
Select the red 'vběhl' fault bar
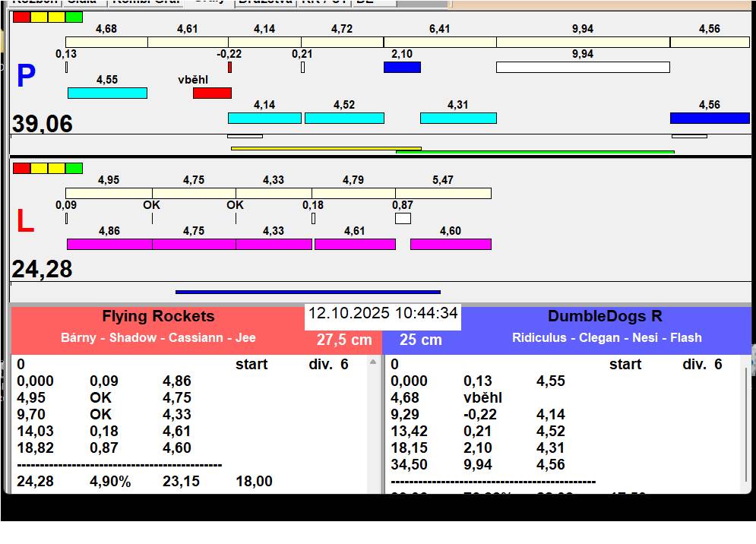coord(212,93)
